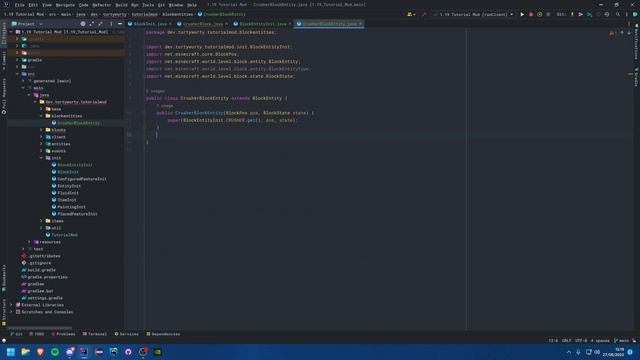640x360 pixels.
Task: Expand the events folder
Action: point(41,151)
